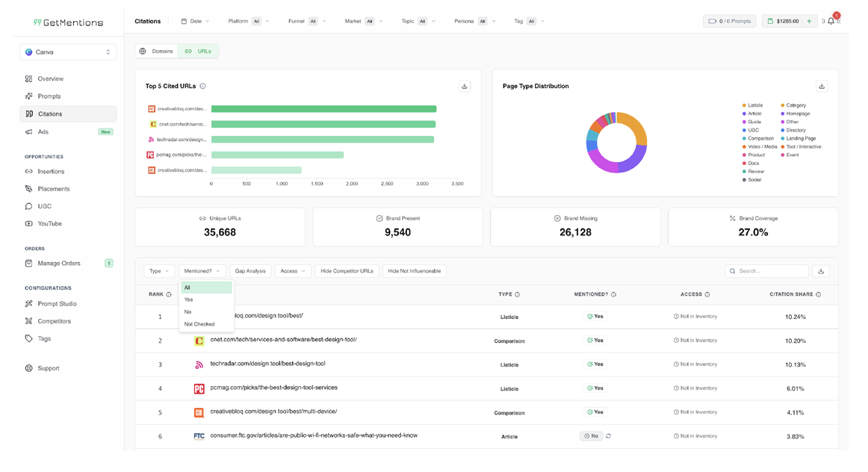Click the green plus icon beside the balance
This screenshot has height=472, width=868.
(x=809, y=21)
